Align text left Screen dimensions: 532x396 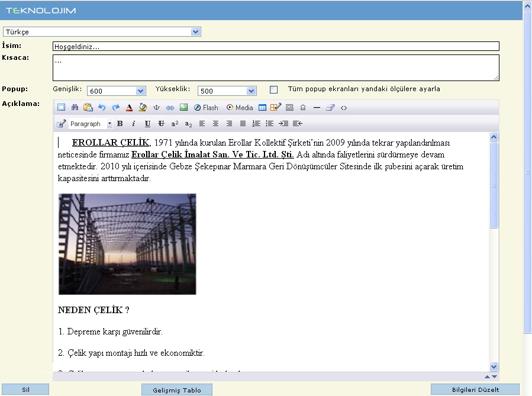[202, 124]
